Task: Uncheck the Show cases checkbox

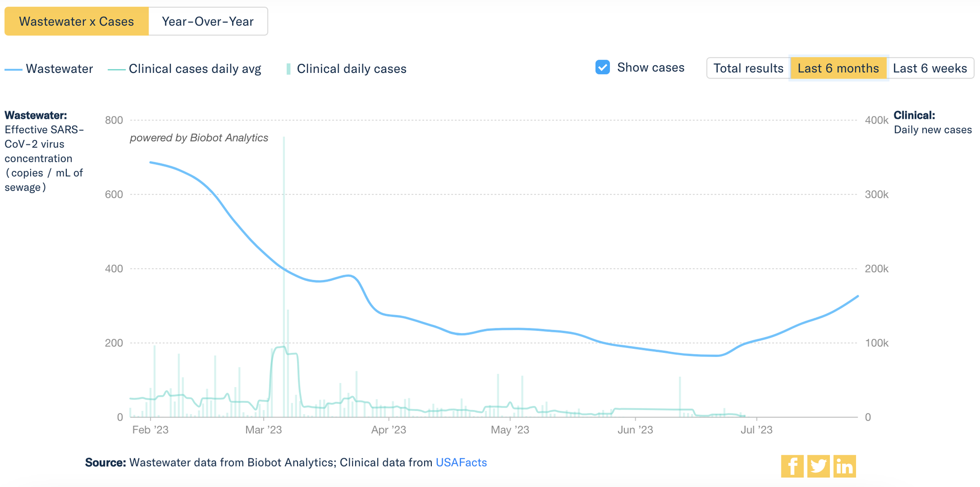Action: [603, 67]
